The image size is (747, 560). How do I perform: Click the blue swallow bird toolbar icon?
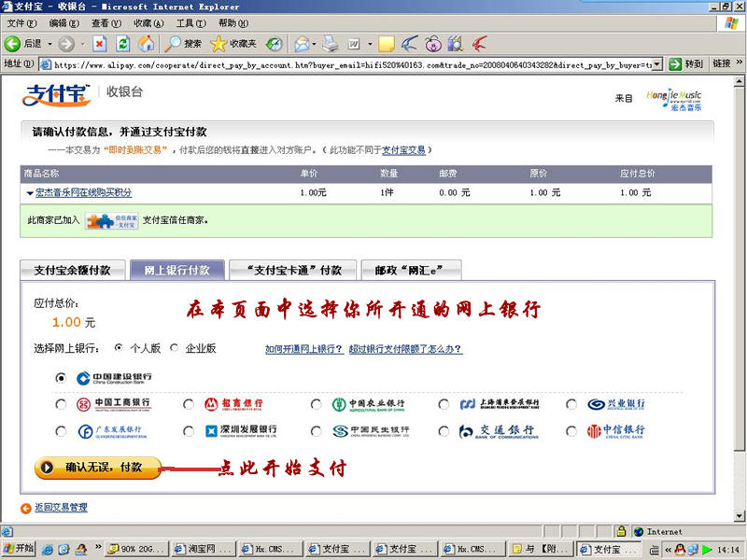[x=410, y=44]
